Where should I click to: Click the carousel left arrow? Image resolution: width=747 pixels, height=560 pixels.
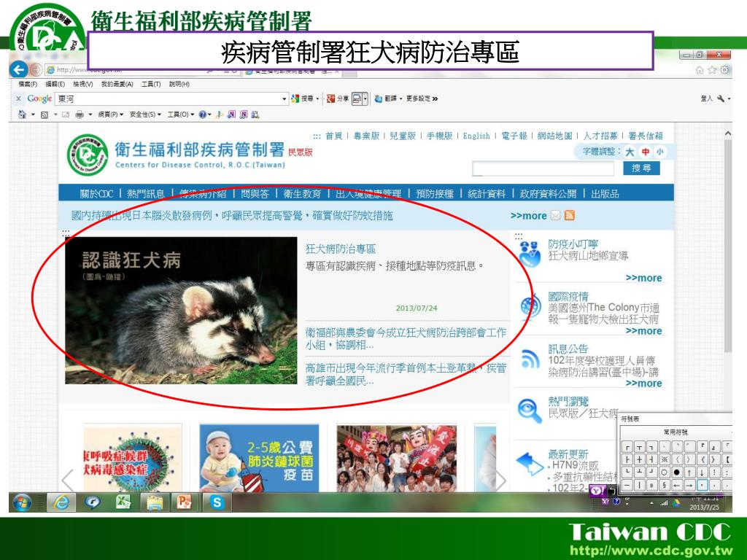[68, 480]
